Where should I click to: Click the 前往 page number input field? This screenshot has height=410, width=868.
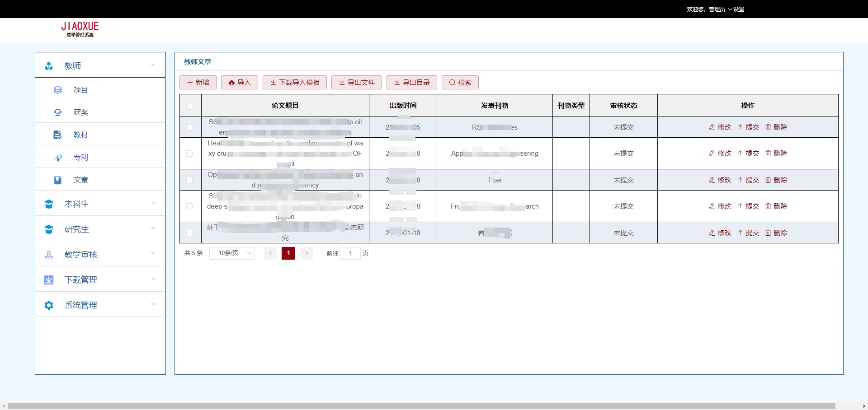pyautogui.click(x=350, y=253)
